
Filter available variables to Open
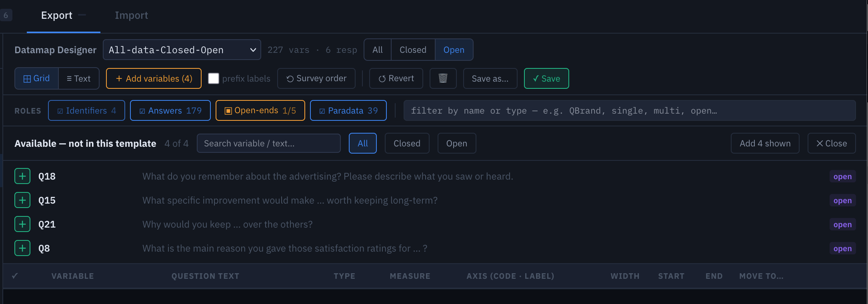click(x=457, y=143)
